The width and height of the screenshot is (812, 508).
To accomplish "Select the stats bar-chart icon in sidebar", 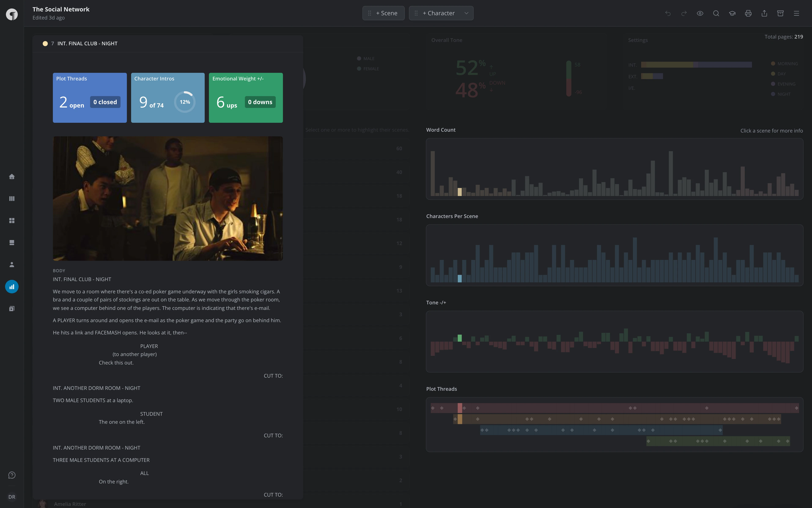I will [x=12, y=287].
